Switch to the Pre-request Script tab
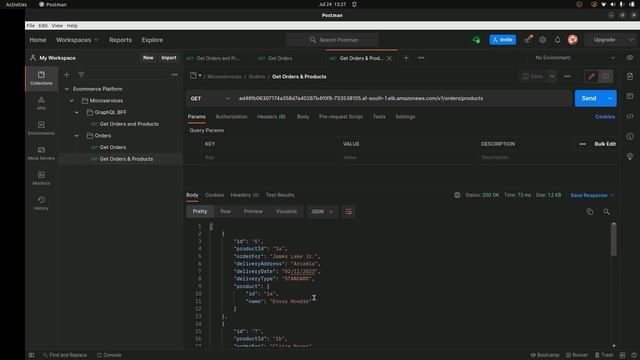This screenshot has width=640, height=360. [x=341, y=117]
